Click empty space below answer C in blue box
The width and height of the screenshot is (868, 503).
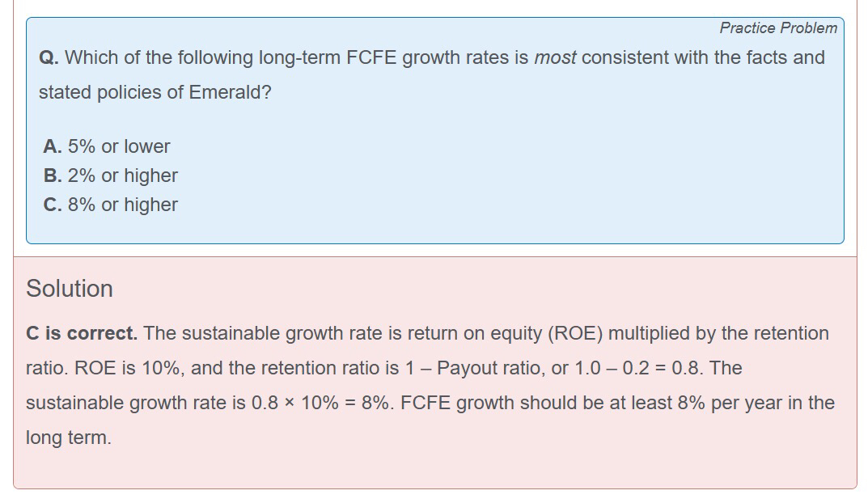[x=404, y=228]
